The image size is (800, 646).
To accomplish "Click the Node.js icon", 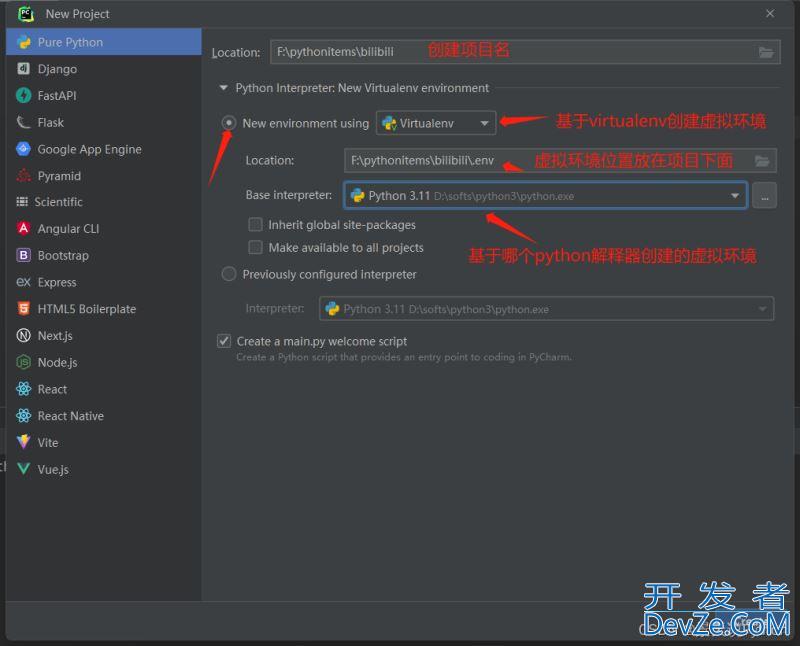I will tap(23, 362).
